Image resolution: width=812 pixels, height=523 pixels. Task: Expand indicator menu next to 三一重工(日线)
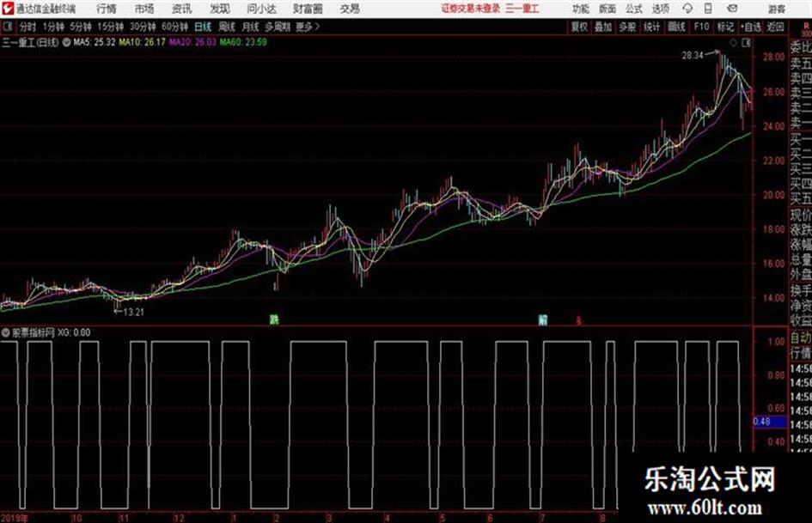[66, 42]
